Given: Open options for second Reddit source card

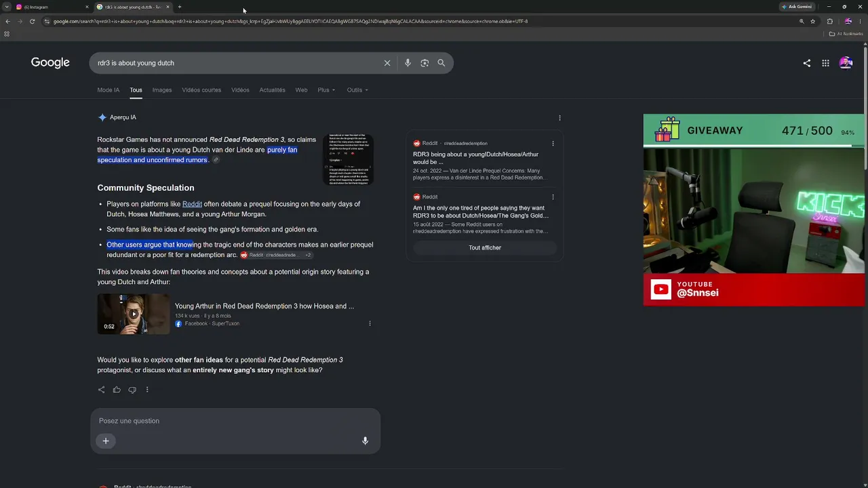Looking at the screenshot, I should click(553, 197).
